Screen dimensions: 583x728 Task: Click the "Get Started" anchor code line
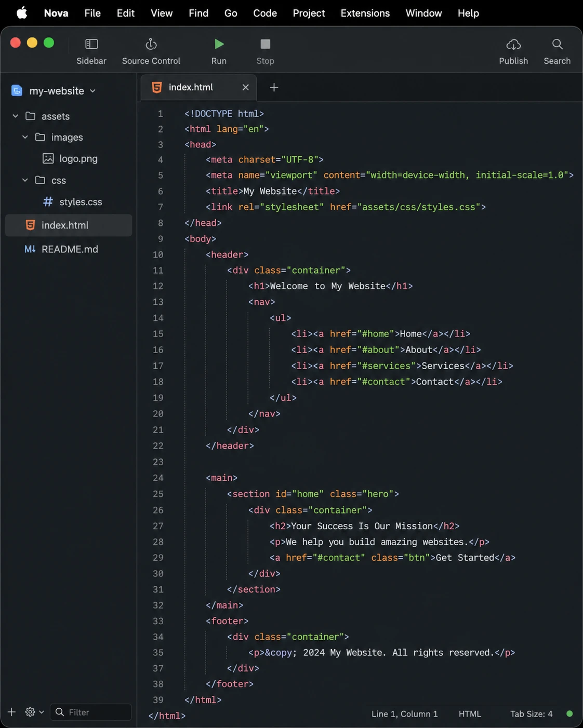pyautogui.click(x=392, y=558)
